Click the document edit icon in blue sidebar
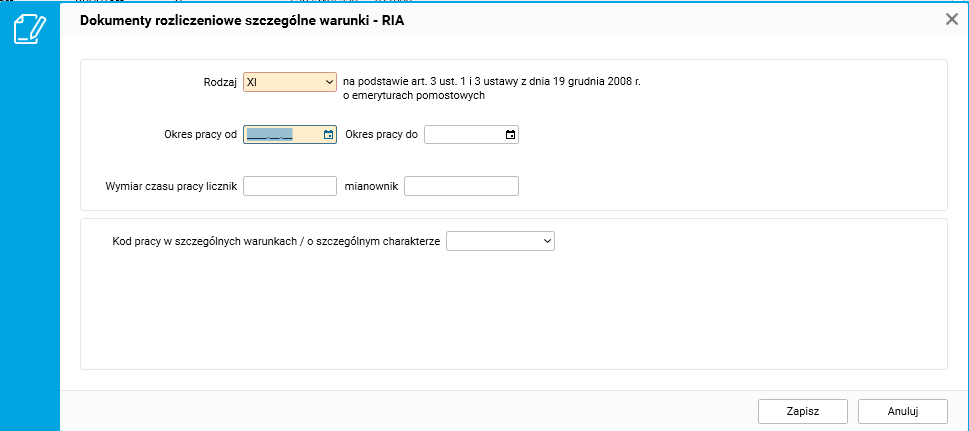The height and width of the screenshot is (431, 969). (x=29, y=28)
